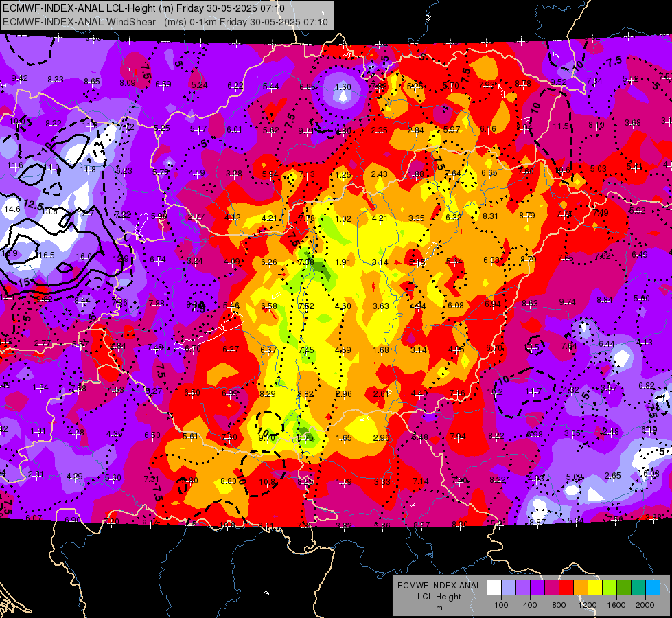Click the grid value '8.80'

pyautogui.click(x=229, y=481)
